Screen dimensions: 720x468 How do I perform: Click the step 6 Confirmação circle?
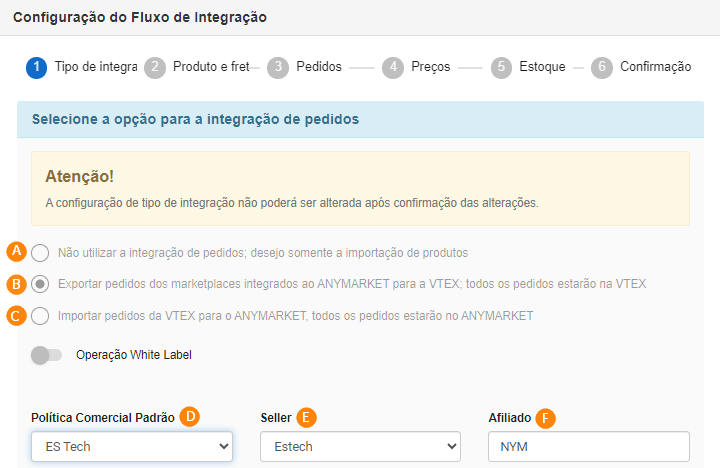pos(601,67)
